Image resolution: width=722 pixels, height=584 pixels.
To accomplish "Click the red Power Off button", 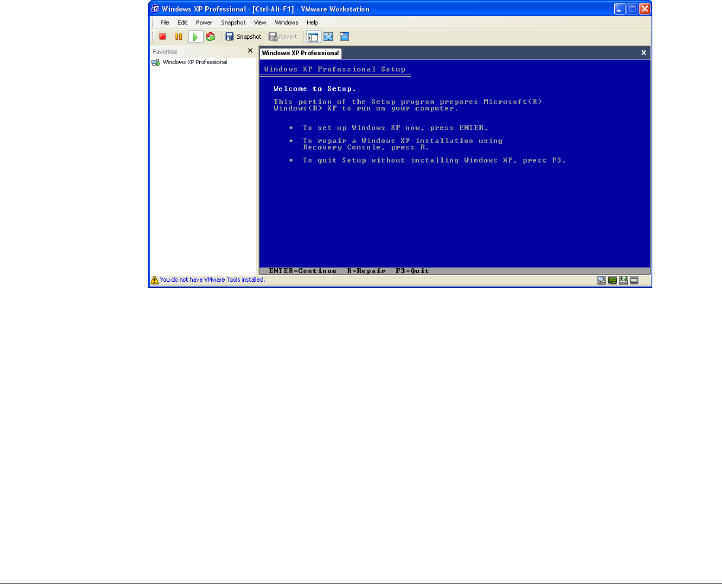I will [163, 37].
